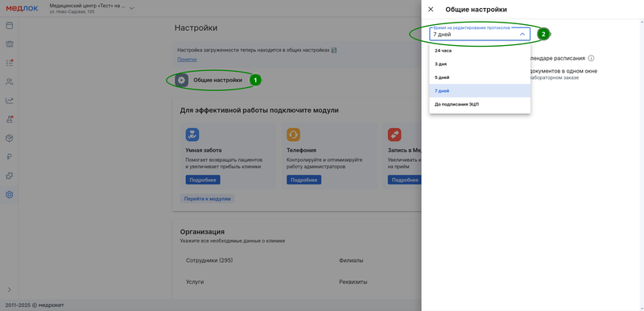Open the tasks checklist sidebar icon

[9, 63]
